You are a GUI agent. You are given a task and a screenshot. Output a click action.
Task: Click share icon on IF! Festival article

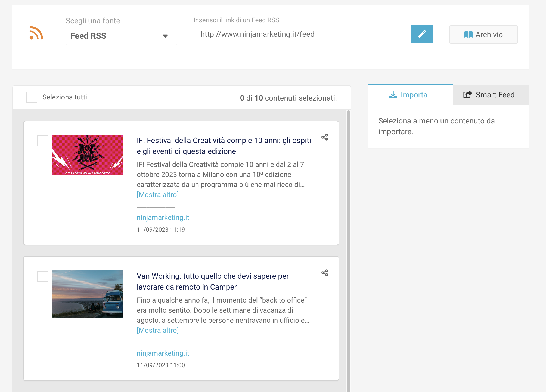[x=324, y=137]
